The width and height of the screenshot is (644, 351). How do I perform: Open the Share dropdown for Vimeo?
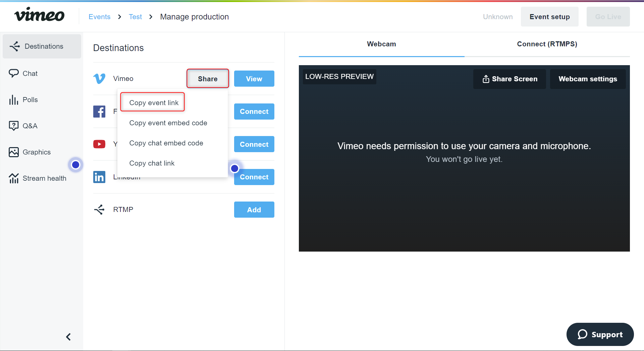[208, 79]
